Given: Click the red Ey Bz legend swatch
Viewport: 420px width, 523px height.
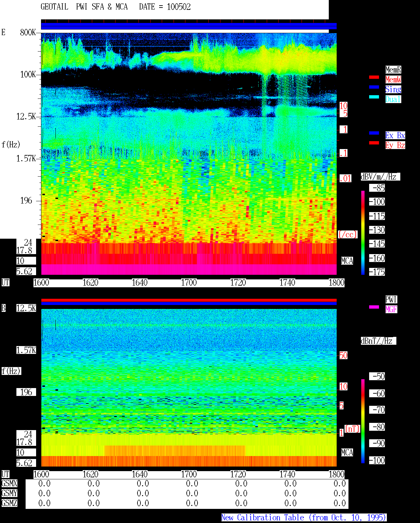Looking at the screenshot, I should point(374,143).
